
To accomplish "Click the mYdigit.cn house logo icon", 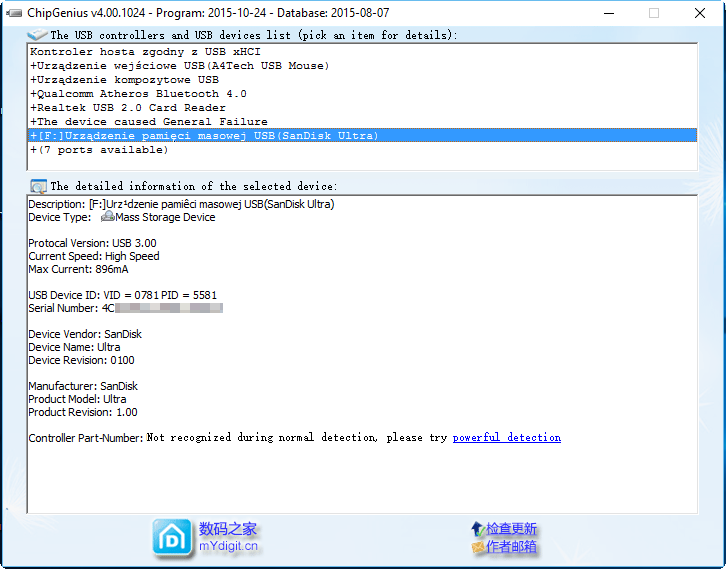I will click(172, 538).
